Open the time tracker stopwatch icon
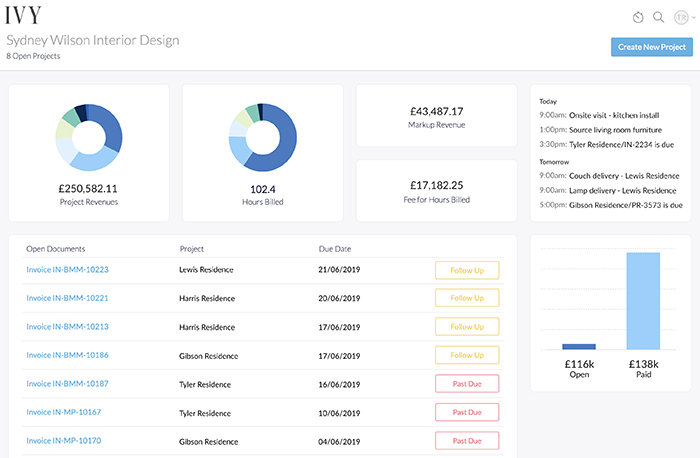The image size is (700, 458). (x=639, y=17)
